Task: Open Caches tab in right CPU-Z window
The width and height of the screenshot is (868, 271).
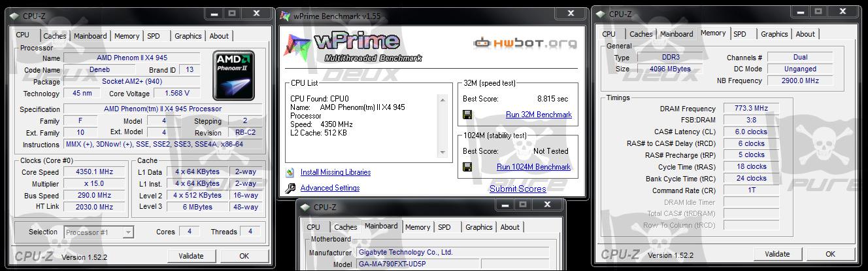Action: point(641,35)
